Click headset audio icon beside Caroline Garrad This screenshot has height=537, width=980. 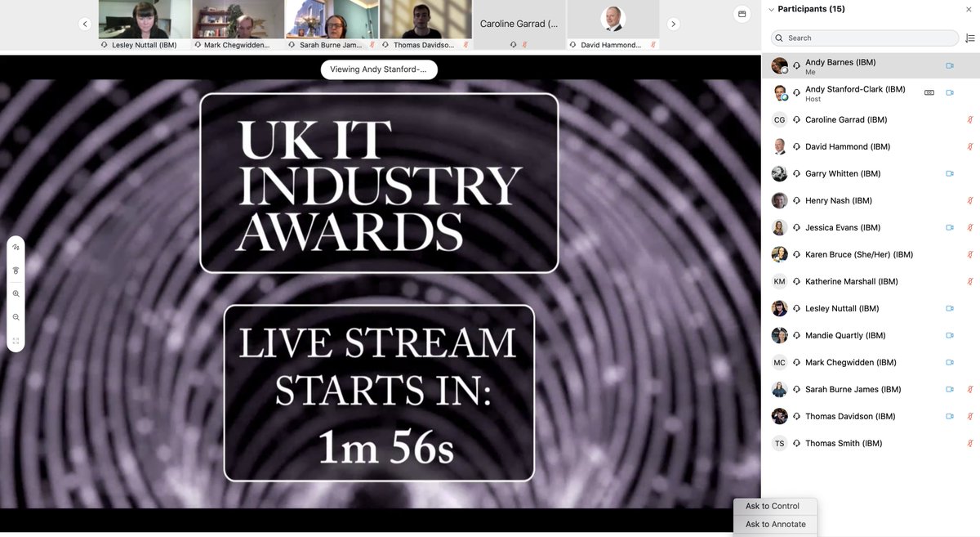[796, 119]
